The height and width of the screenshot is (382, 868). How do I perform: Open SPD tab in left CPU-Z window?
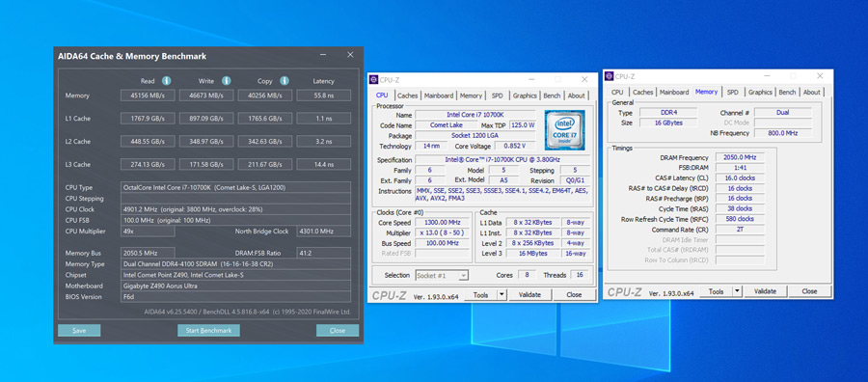click(x=497, y=95)
